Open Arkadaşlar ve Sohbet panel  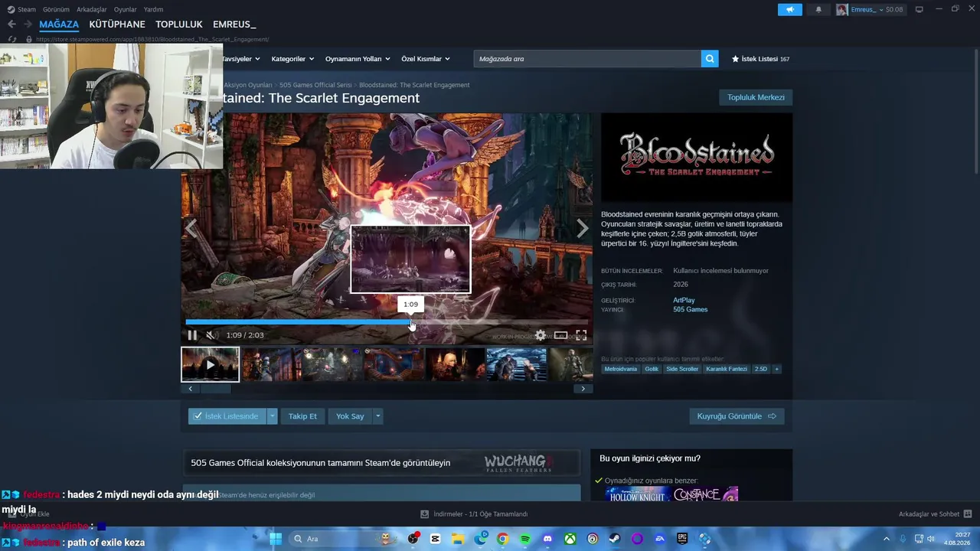coord(936,514)
